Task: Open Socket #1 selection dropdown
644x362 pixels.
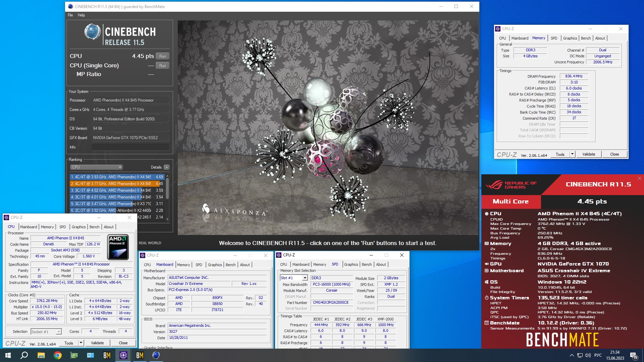Action: pyautogui.click(x=46, y=331)
